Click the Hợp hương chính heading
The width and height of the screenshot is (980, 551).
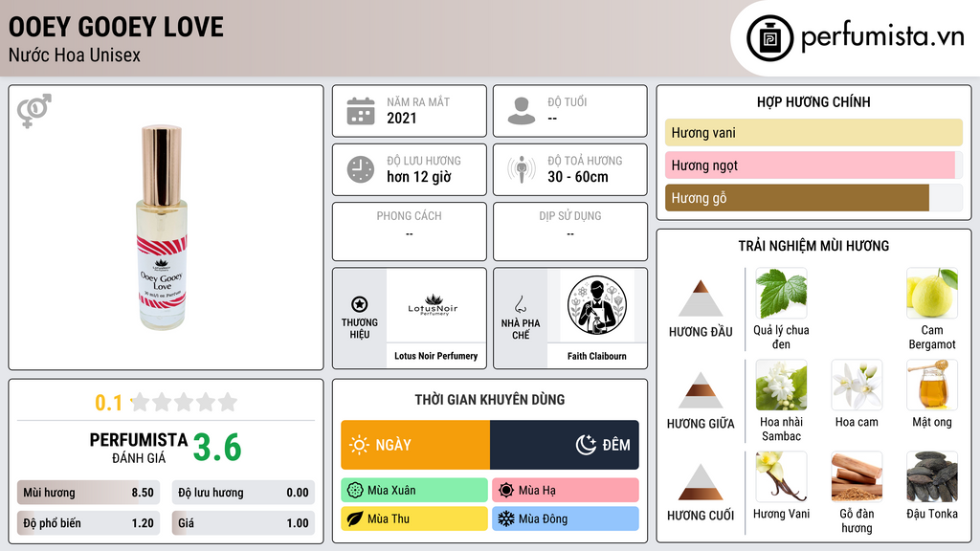pos(813,101)
